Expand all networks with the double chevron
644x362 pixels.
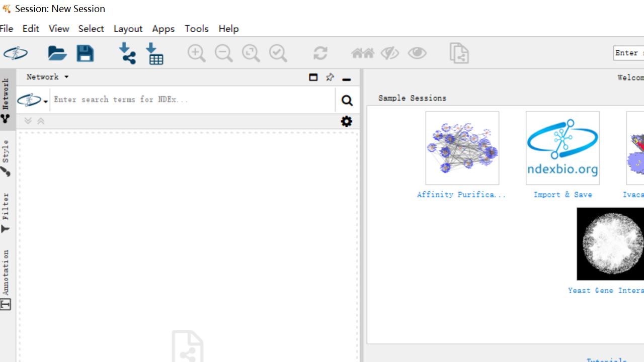(28, 121)
